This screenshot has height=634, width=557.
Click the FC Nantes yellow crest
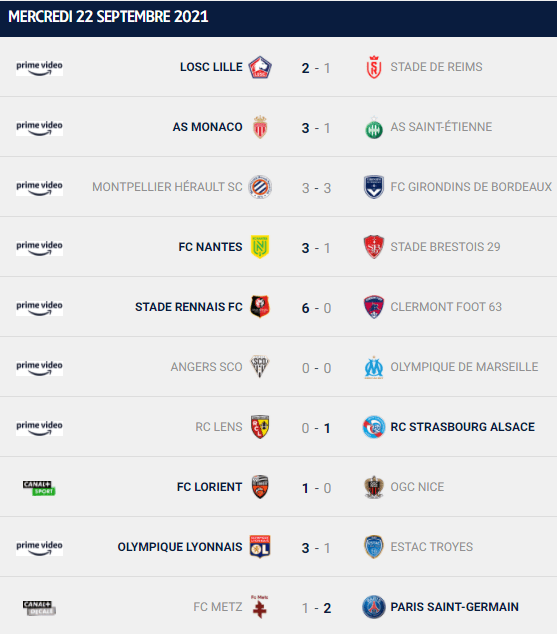coord(260,247)
